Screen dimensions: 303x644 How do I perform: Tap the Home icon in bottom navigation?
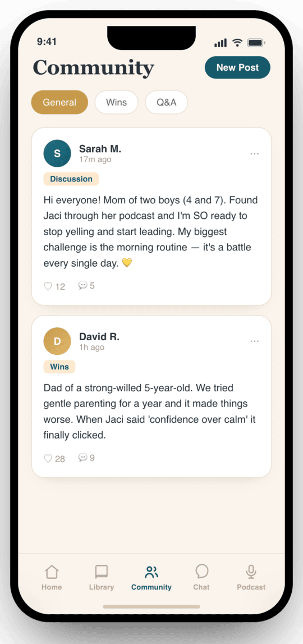point(51,572)
